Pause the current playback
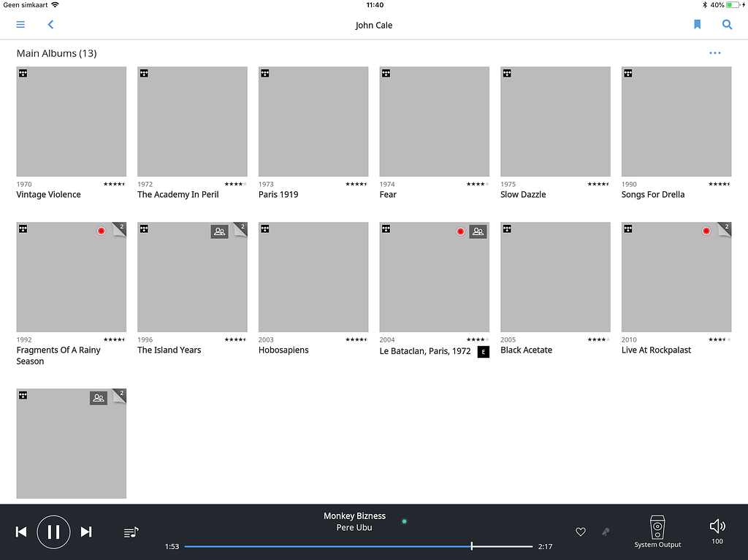748x560 pixels. pyautogui.click(x=53, y=532)
